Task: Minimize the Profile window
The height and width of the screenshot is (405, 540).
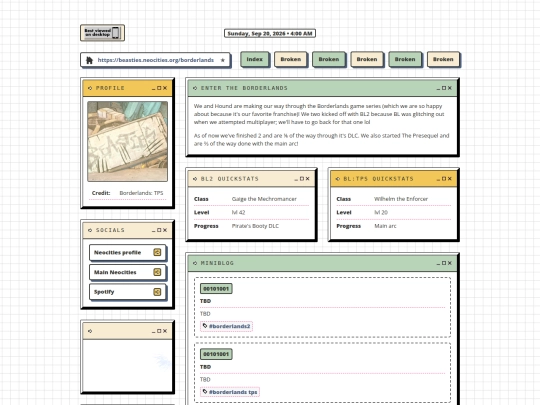Action: coord(154,89)
